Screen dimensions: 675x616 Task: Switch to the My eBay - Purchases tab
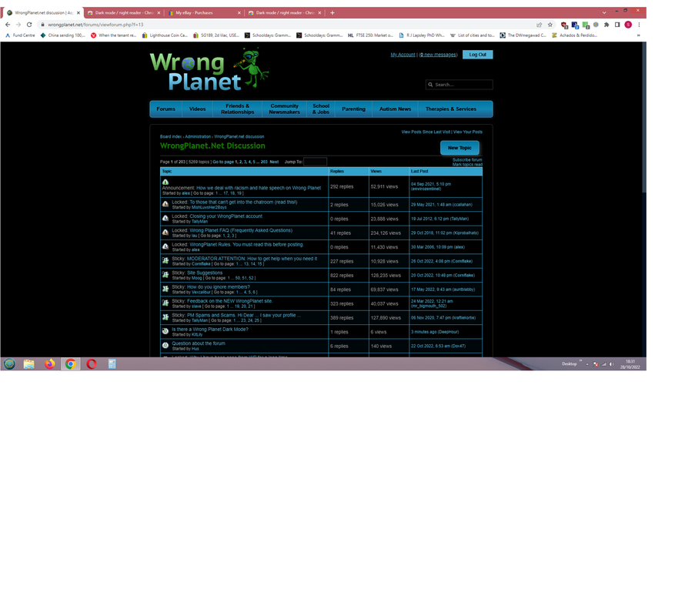coord(205,13)
